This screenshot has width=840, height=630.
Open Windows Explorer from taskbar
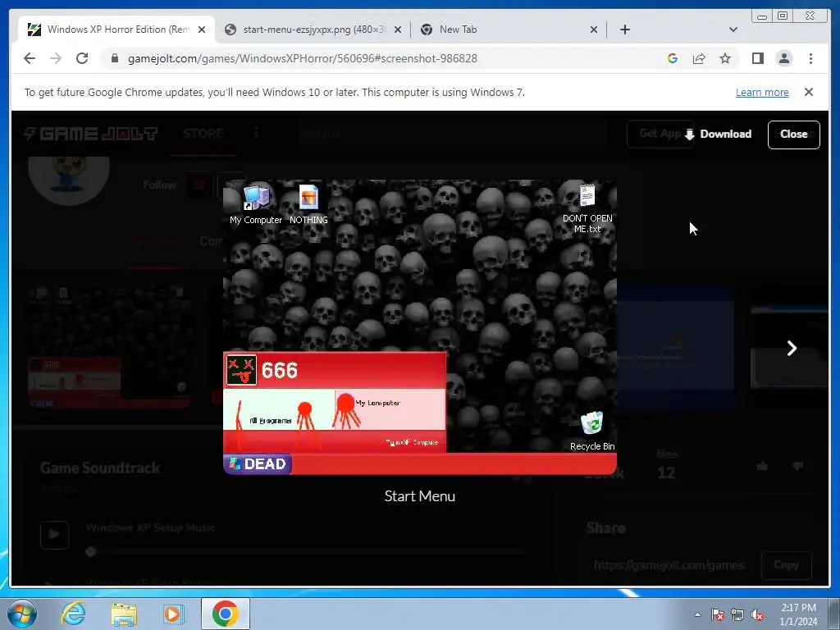click(124, 614)
